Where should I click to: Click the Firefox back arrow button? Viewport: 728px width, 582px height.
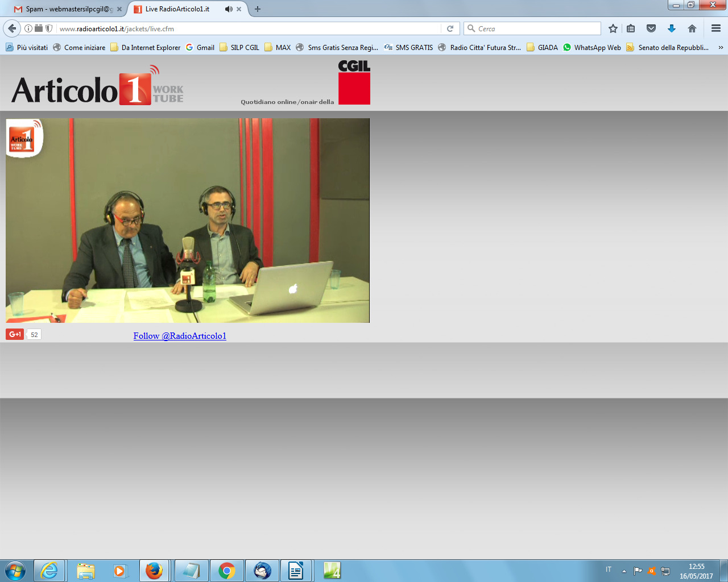(x=12, y=28)
